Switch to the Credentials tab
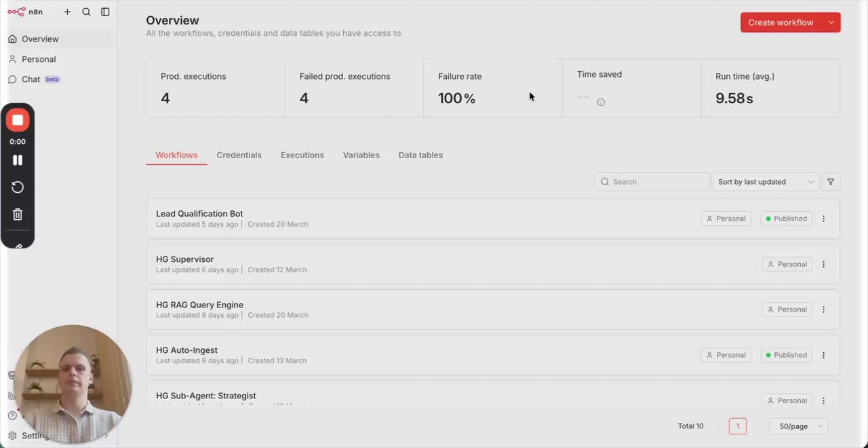 pyautogui.click(x=239, y=155)
